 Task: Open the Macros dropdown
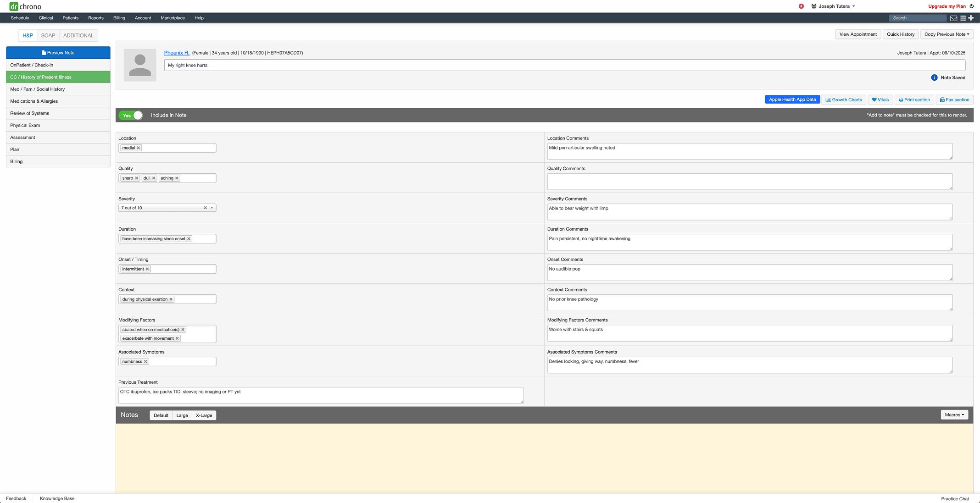954,415
